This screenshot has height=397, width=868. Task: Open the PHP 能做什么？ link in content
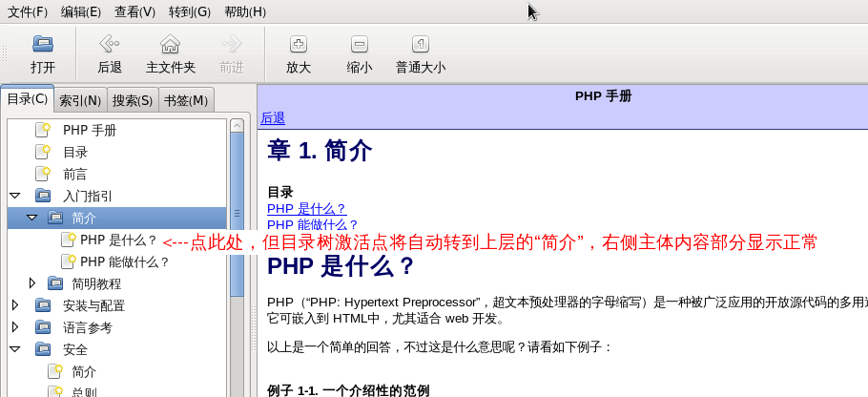[313, 225]
